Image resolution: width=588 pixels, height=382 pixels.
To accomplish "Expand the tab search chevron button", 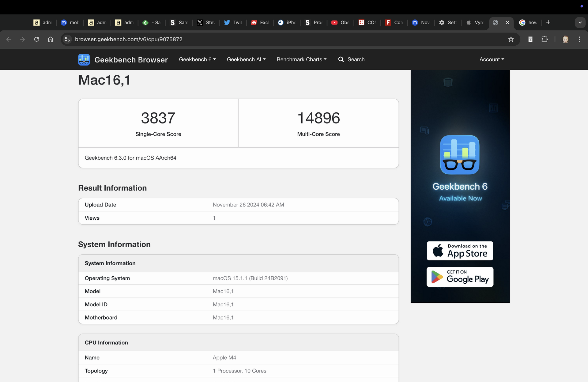I will point(580,22).
